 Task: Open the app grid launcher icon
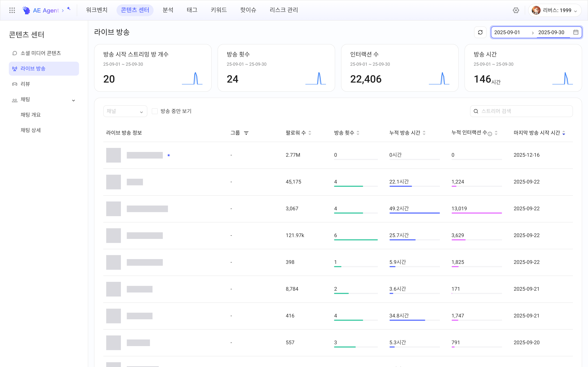coord(12,10)
